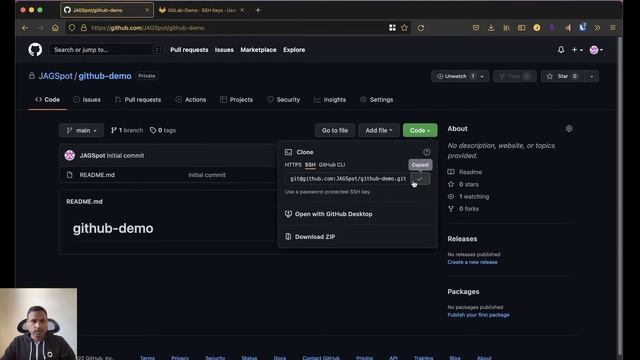Open the notifications bell

[561, 50]
